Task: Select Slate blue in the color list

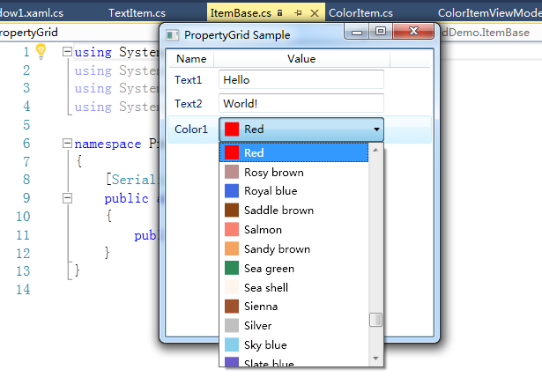Action: (293, 362)
